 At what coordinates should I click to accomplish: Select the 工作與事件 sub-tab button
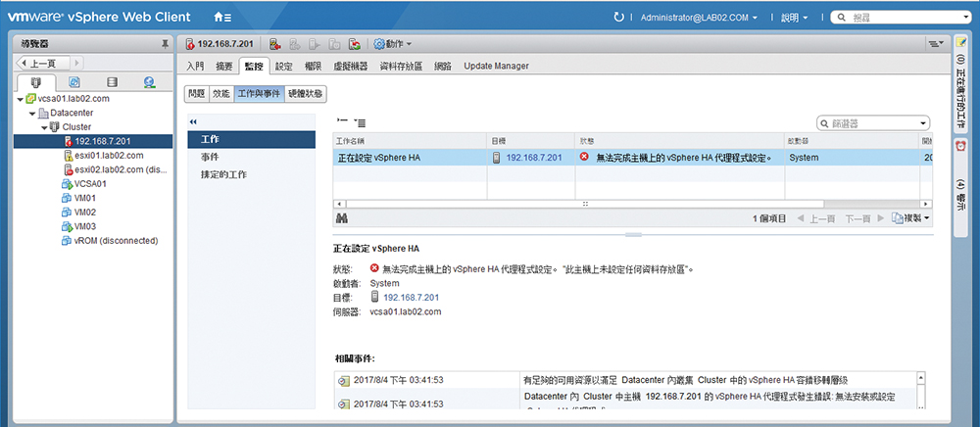point(259,94)
